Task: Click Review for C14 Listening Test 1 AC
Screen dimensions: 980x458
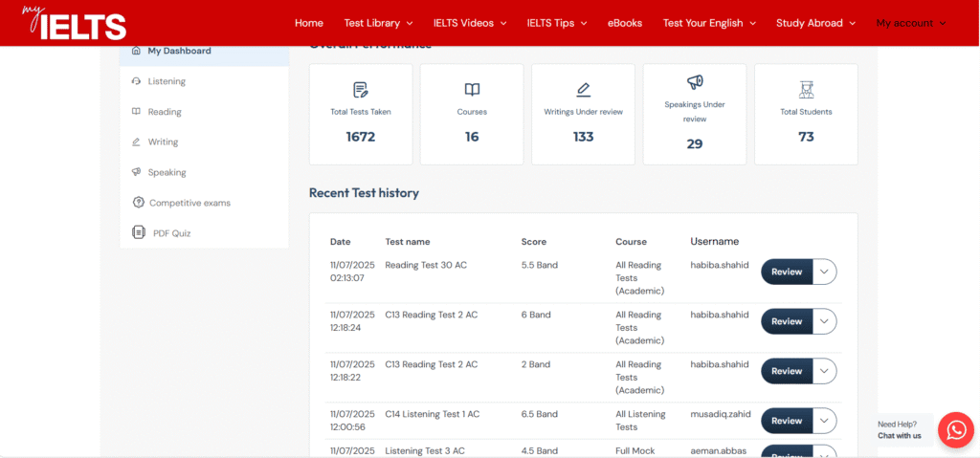Action: 787,421
